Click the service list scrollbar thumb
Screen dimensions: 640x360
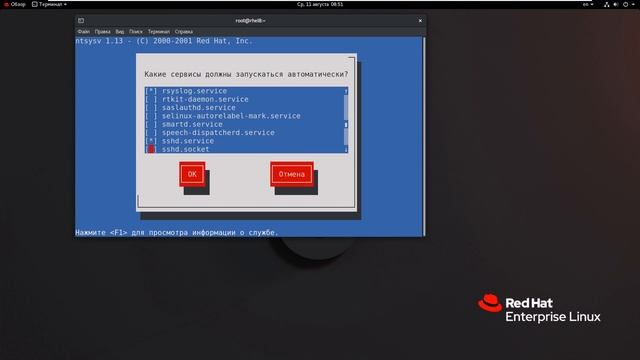(346, 124)
